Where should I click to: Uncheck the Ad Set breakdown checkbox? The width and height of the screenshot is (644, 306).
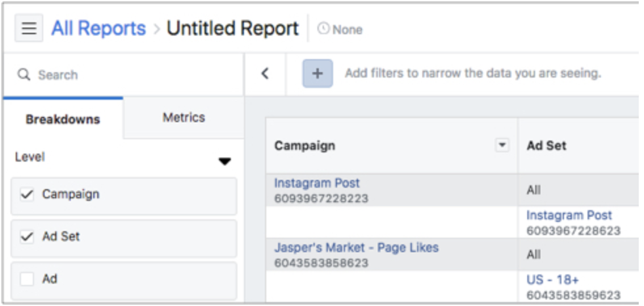[x=27, y=236]
